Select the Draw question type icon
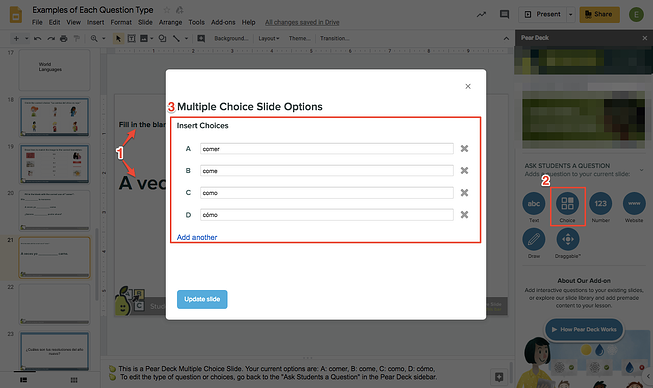This screenshot has height=388, width=653. tap(533, 239)
